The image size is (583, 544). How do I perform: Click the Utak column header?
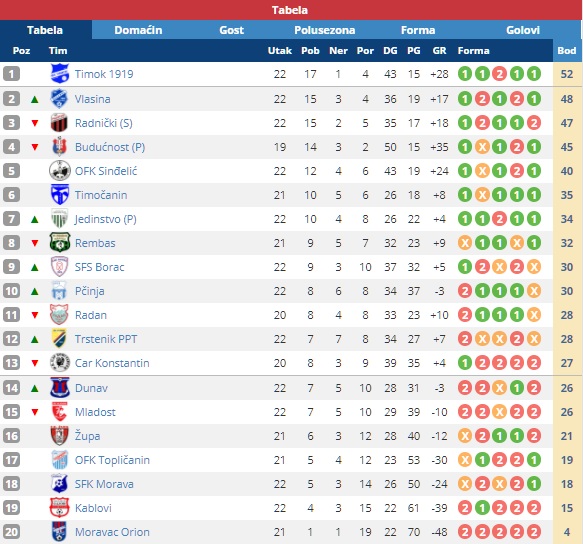click(x=280, y=51)
